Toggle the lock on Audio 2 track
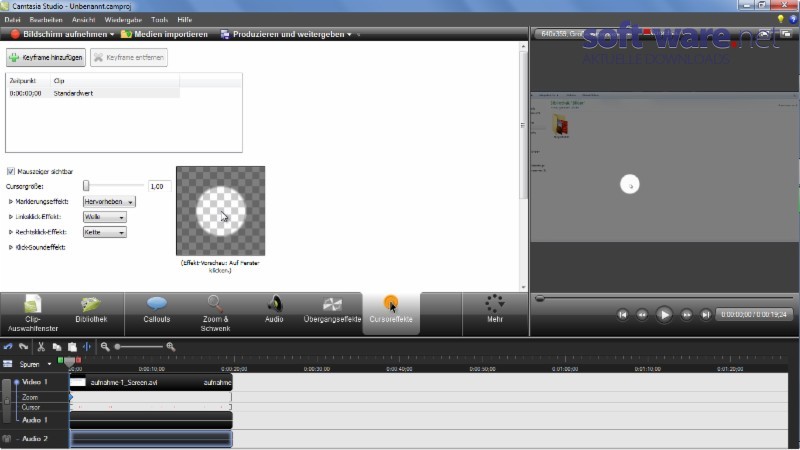800x450 pixels. [x=6, y=439]
